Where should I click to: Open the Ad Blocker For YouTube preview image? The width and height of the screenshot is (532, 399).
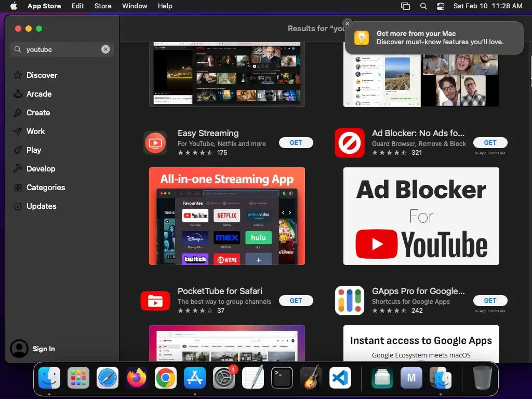point(421,216)
